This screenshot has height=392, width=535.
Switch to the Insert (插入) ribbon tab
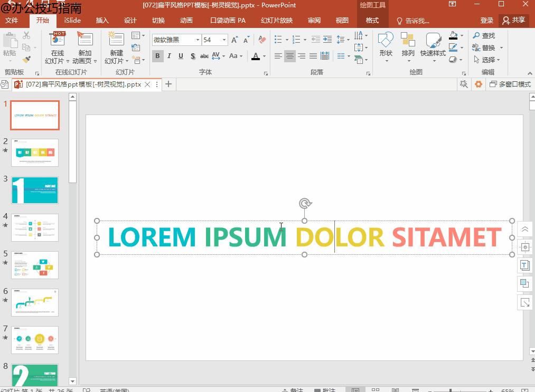(102, 21)
